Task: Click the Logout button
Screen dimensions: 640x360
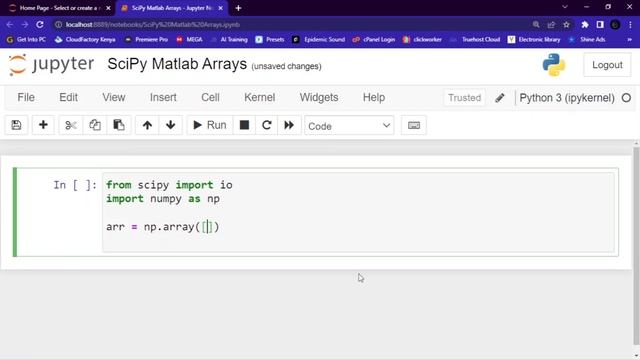Action: pyautogui.click(x=607, y=65)
